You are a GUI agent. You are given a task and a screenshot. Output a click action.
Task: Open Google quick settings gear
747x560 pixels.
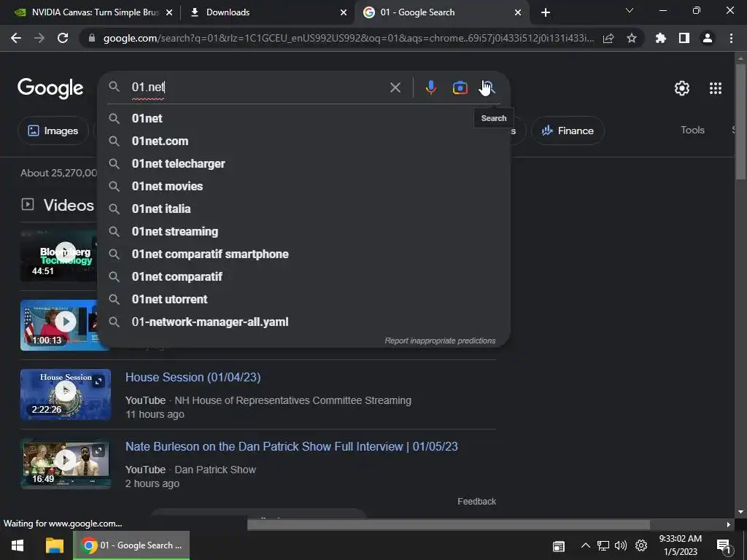[x=682, y=88]
